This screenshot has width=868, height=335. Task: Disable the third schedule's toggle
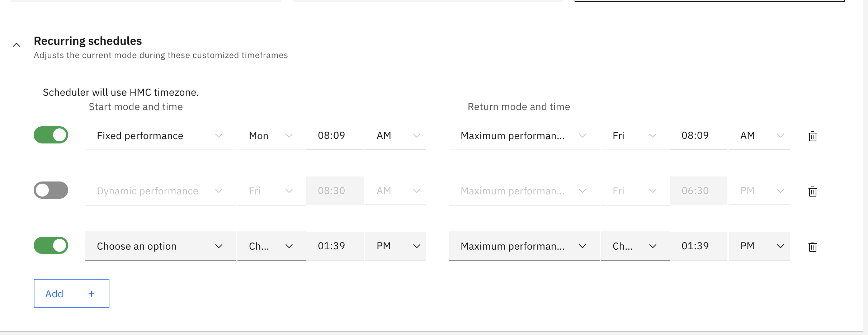click(x=51, y=245)
